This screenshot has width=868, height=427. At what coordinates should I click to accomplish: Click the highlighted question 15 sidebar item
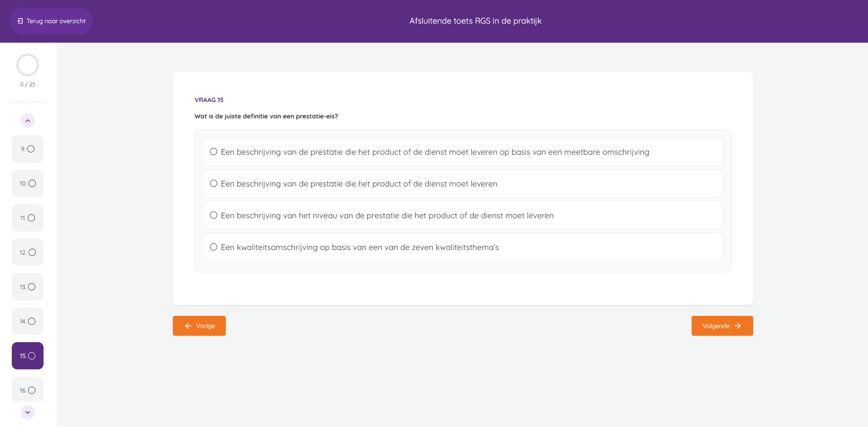pos(28,356)
